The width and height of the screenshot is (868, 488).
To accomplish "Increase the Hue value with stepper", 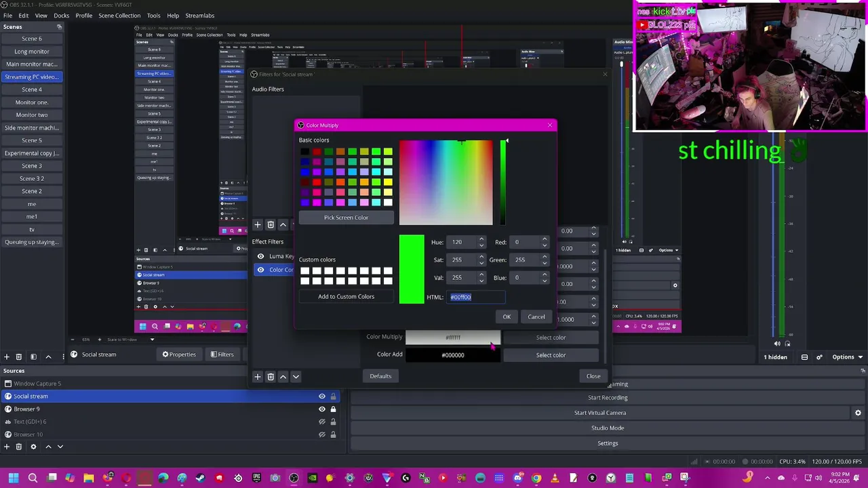I will click(x=481, y=239).
